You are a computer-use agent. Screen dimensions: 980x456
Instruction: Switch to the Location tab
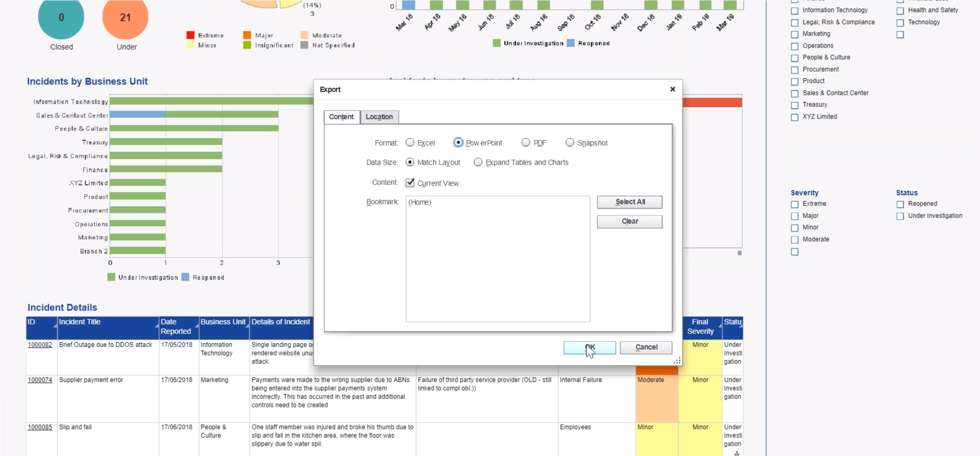pyautogui.click(x=379, y=117)
